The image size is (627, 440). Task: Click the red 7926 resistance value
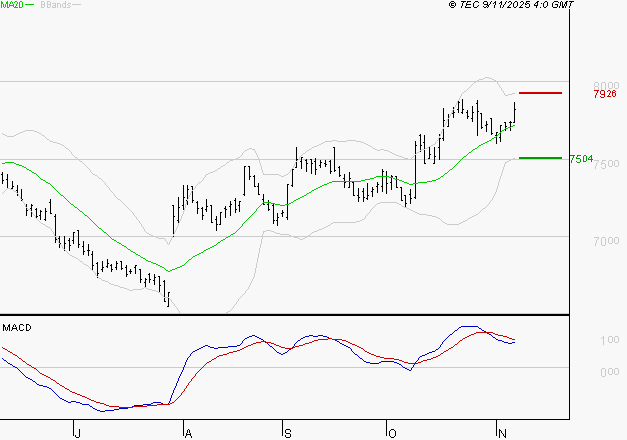click(x=605, y=94)
